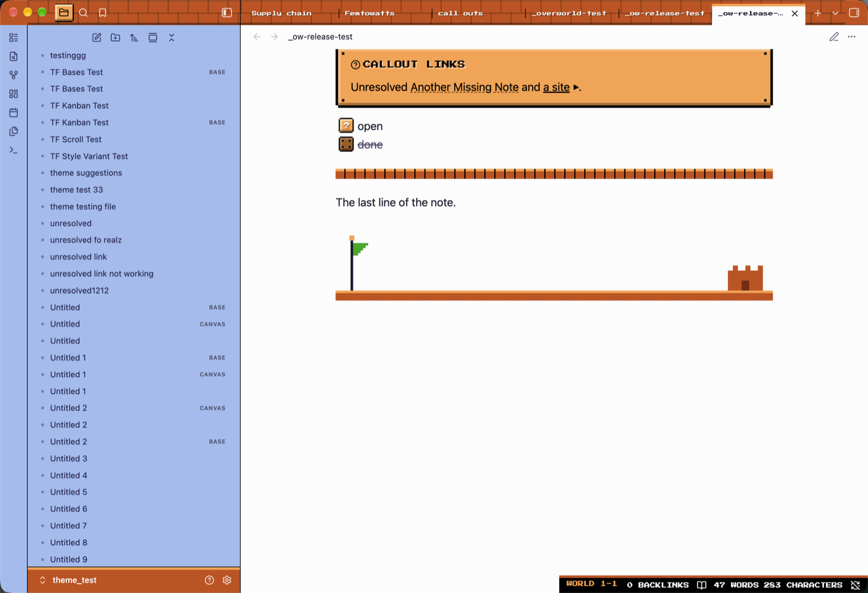Screen dimensions: 868x593
Task: Click the sync status icon in status bar
Action: (x=856, y=585)
